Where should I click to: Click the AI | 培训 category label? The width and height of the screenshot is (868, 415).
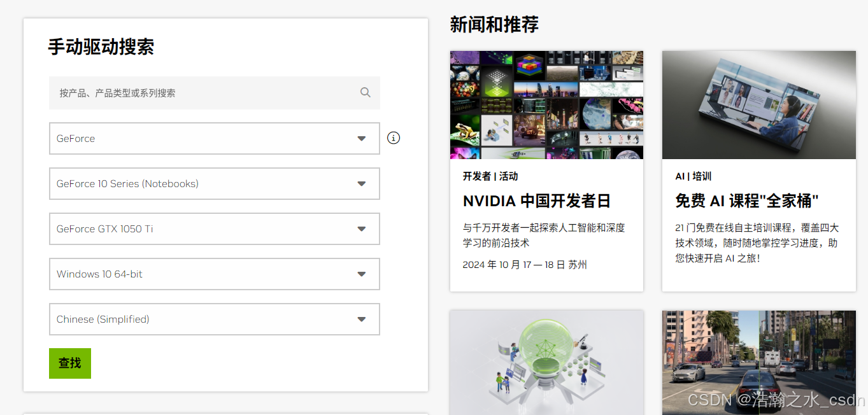coord(694,176)
